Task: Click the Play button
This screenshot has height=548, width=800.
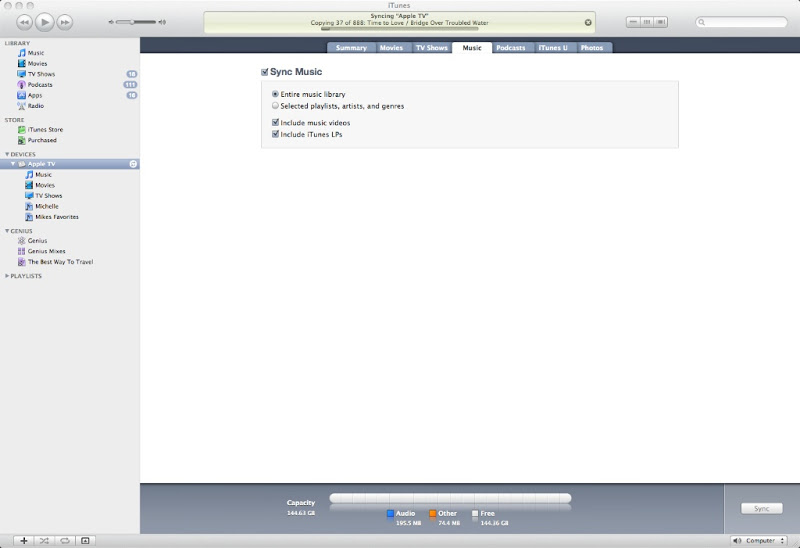Action: (45, 22)
